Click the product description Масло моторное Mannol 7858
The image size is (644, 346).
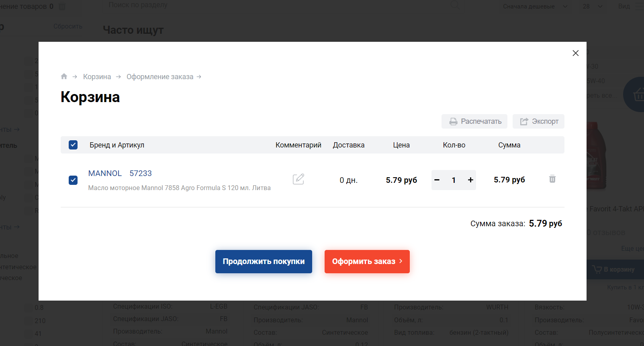[x=180, y=188]
